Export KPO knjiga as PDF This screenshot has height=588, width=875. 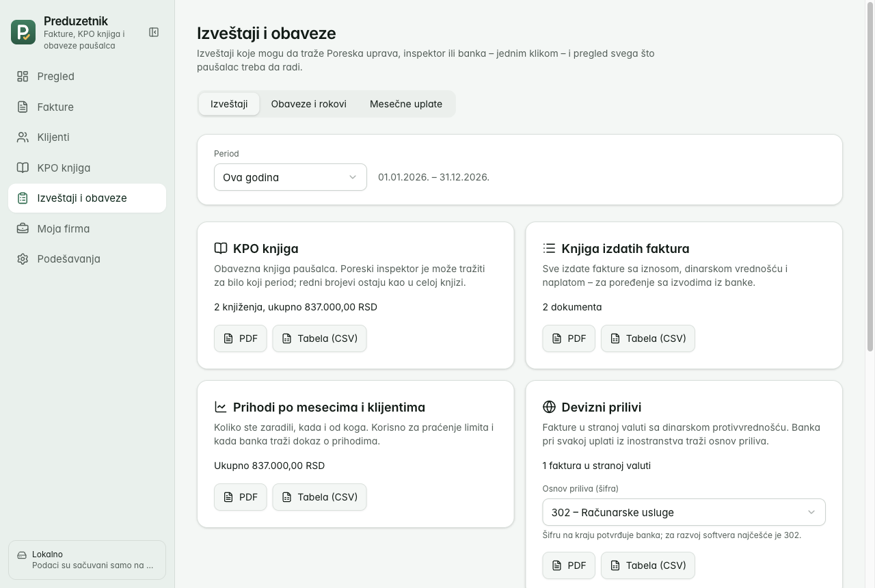(241, 338)
